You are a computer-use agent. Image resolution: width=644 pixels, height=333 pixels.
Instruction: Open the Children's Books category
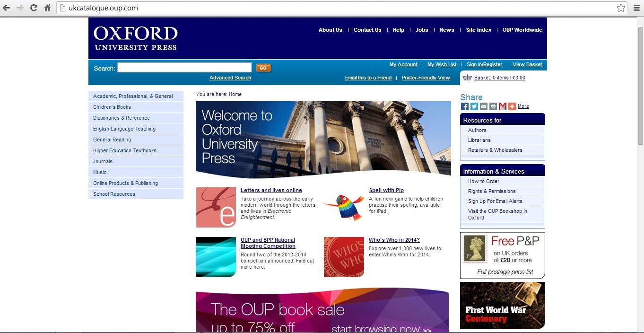tap(112, 107)
